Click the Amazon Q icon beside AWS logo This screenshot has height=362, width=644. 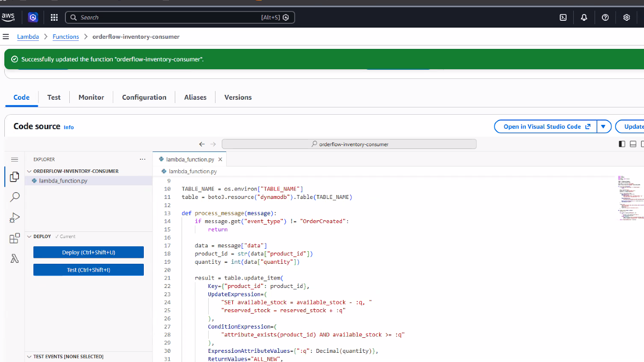(x=33, y=17)
